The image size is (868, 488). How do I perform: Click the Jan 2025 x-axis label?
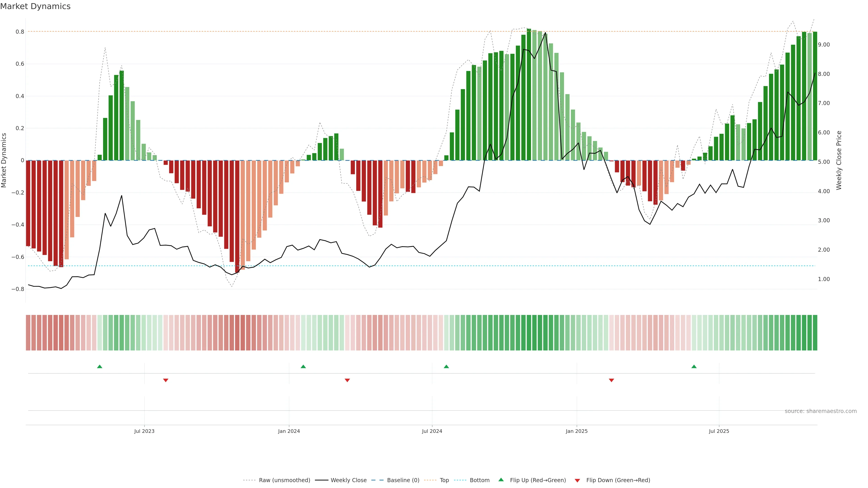577,431
